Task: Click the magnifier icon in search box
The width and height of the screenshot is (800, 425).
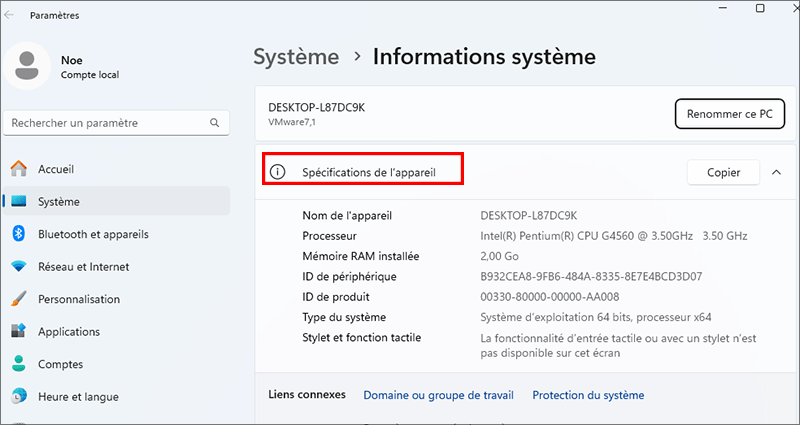Action: [x=214, y=123]
